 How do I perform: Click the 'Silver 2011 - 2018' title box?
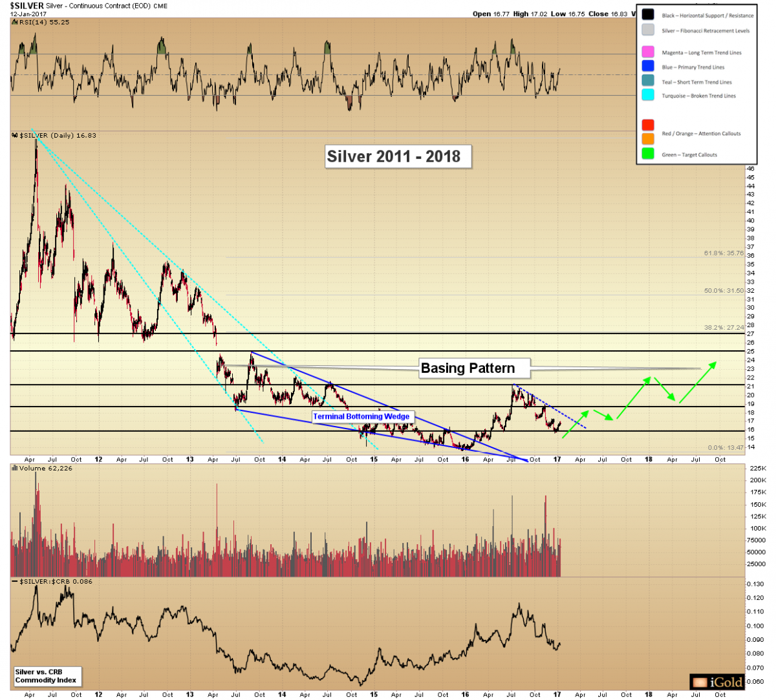coord(394,156)
